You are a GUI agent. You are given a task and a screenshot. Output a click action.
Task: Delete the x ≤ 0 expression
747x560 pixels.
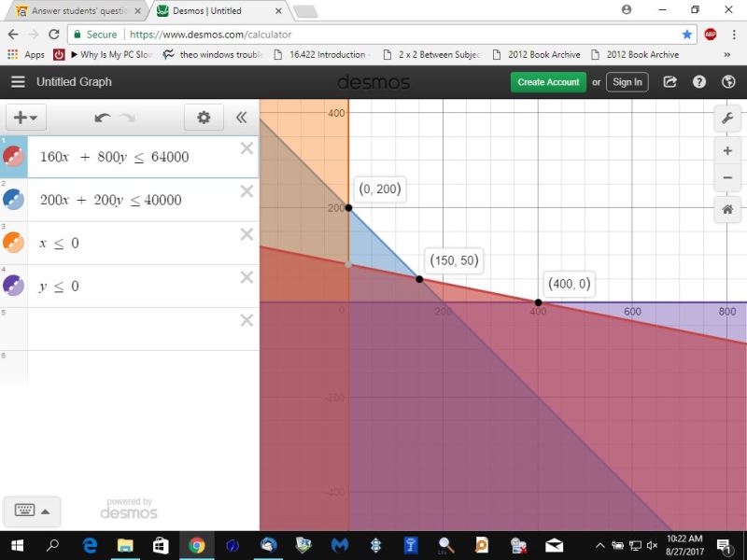pos(247,234)
